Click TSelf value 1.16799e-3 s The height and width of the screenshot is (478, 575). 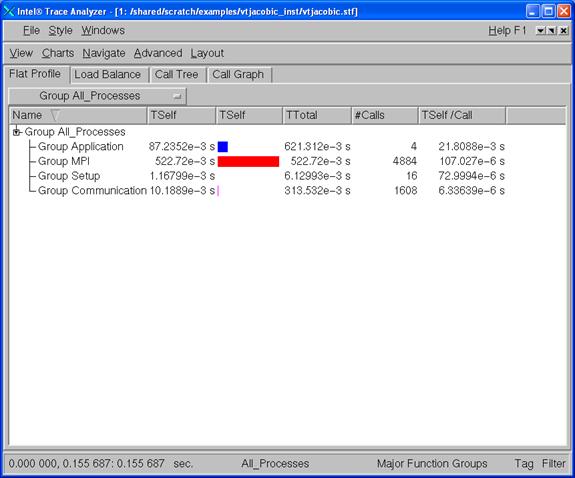182,176
